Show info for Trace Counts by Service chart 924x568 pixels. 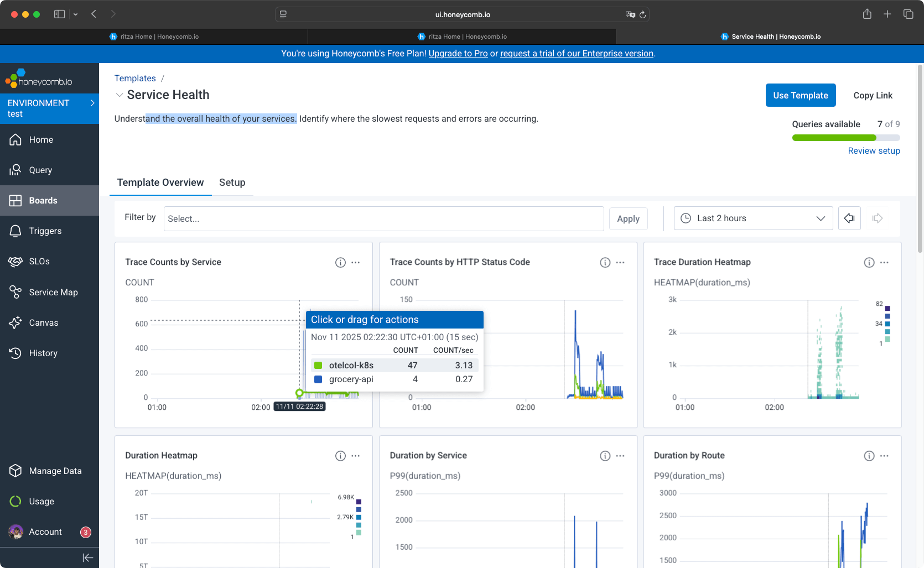[340, 262]
